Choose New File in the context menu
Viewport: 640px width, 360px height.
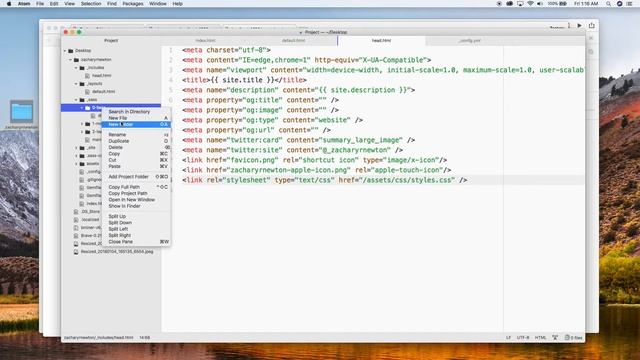[136, 118]
